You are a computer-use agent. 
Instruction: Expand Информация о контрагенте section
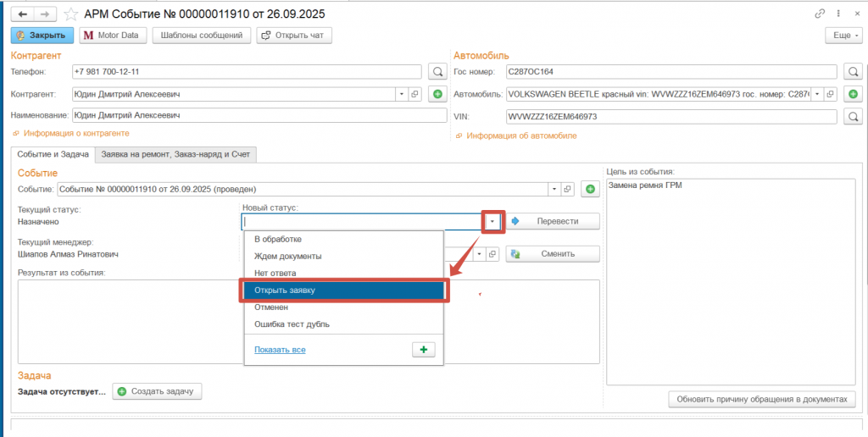click(x=75, y=134)
